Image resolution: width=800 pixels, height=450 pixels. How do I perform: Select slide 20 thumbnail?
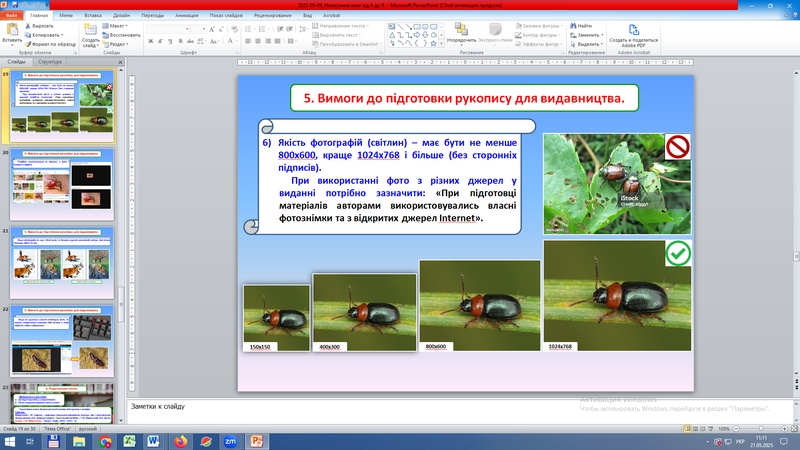[62, 185]
